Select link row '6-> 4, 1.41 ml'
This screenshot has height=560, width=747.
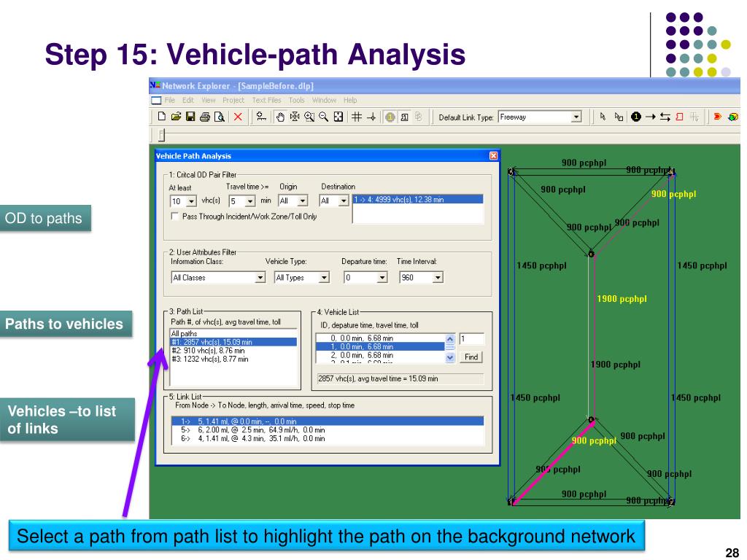click(328, 438)
